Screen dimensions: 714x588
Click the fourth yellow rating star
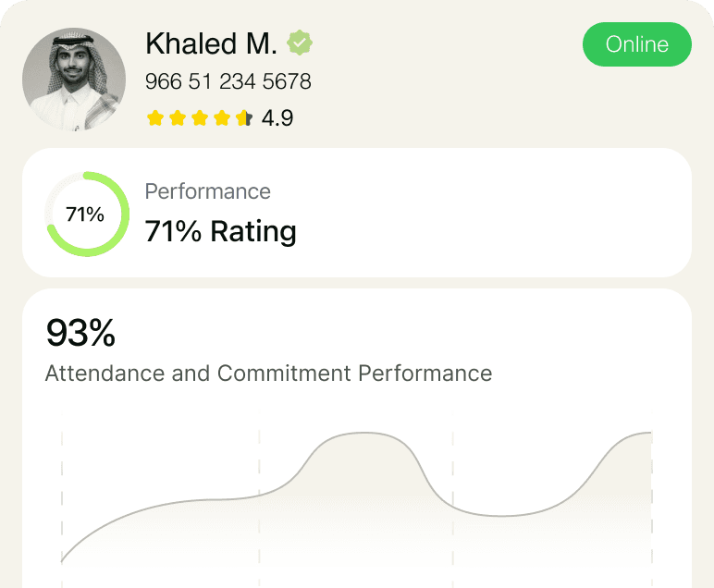[222, 117]
